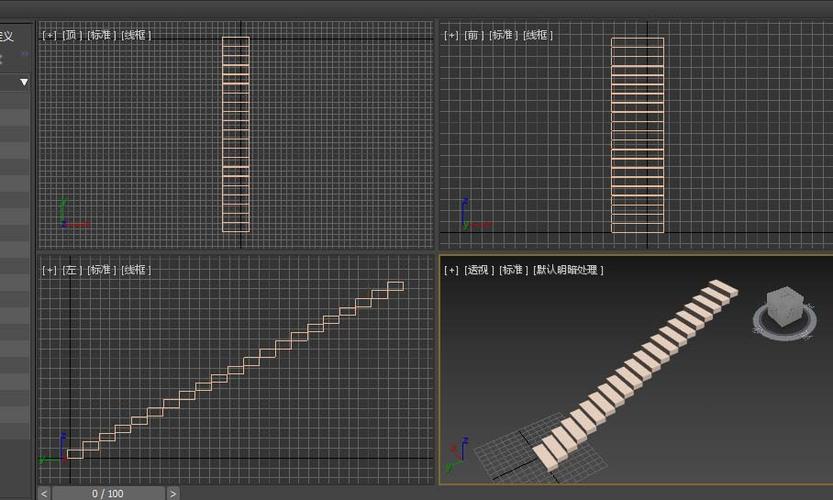Select the stair wireframe in the 顶 viewport
833x500 pixels.
tap(236, 134)
